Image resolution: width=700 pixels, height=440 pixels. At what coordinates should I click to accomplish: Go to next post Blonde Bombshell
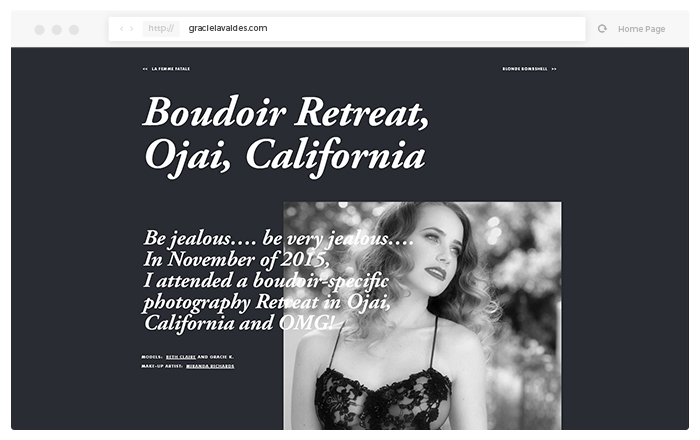[x=525, y=69]
